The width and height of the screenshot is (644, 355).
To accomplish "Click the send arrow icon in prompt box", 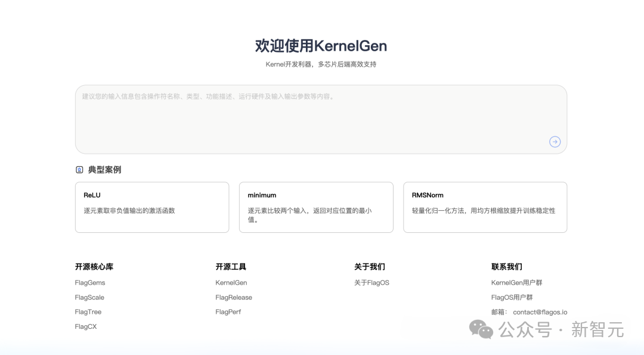I will [555, 142].
